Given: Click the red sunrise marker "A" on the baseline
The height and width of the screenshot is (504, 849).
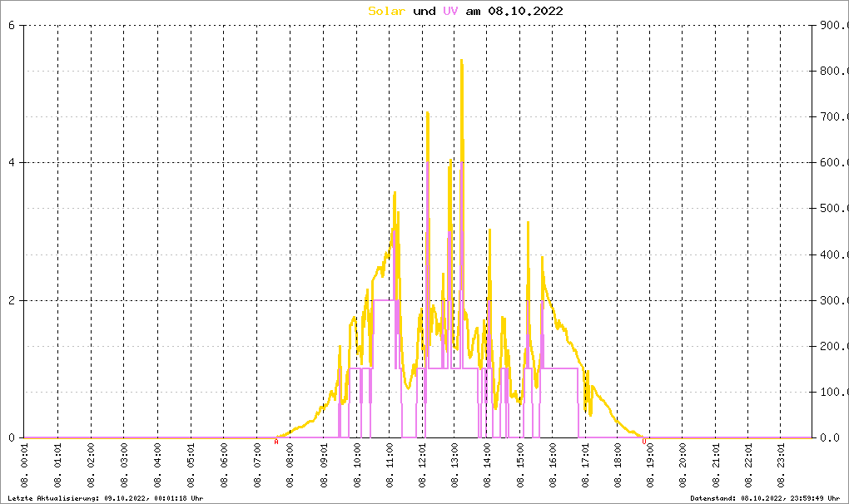Looking at the screenshot, I should click(x=276, y=442).
